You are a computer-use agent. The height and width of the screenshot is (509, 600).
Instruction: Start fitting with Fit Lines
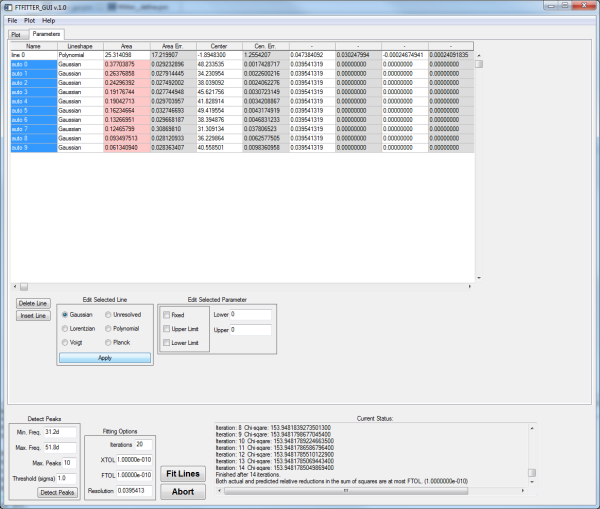tap(183, 474)
